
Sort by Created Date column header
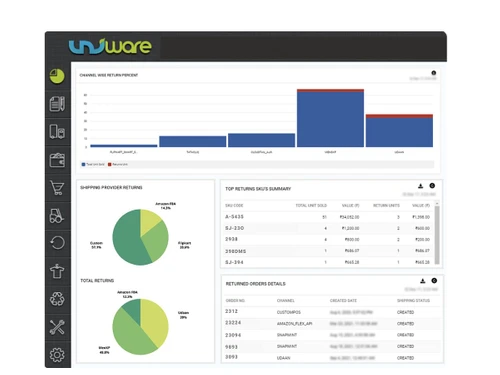click(x=343, y=301)
